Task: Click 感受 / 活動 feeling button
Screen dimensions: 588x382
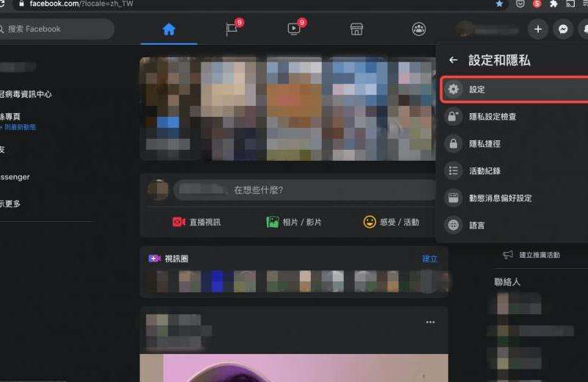Action: (391, 222)
